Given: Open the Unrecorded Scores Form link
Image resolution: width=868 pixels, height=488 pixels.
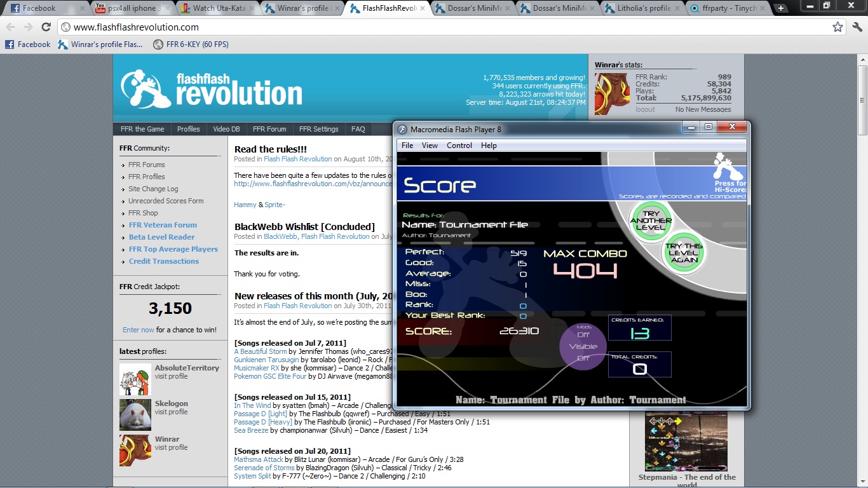Looking at the screenshot, I should click(166, 201).
